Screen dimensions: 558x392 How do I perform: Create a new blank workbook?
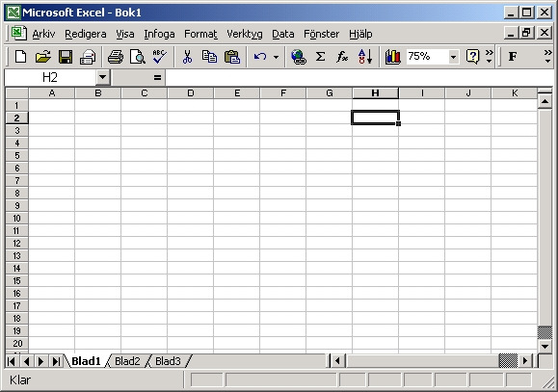[20, 57]
